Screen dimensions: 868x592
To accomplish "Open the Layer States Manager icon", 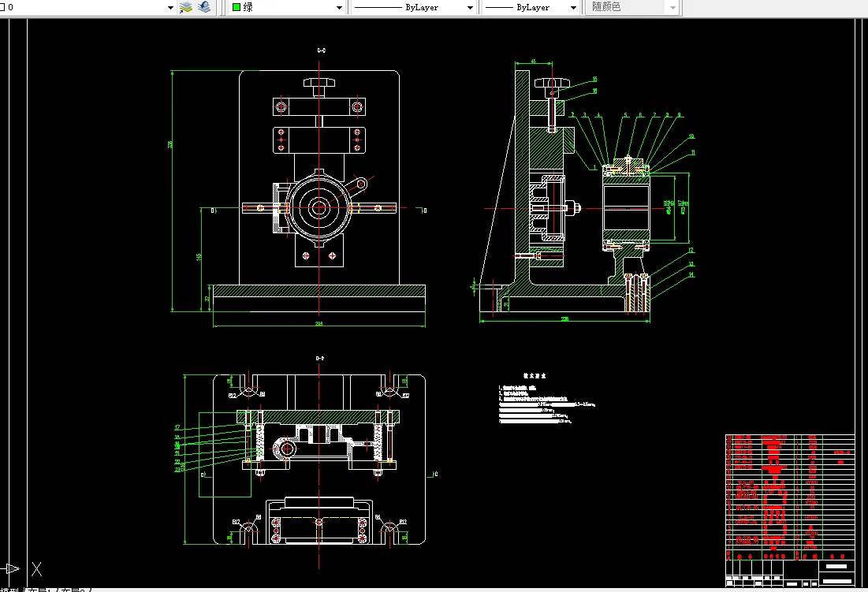I will coord(185,7).
